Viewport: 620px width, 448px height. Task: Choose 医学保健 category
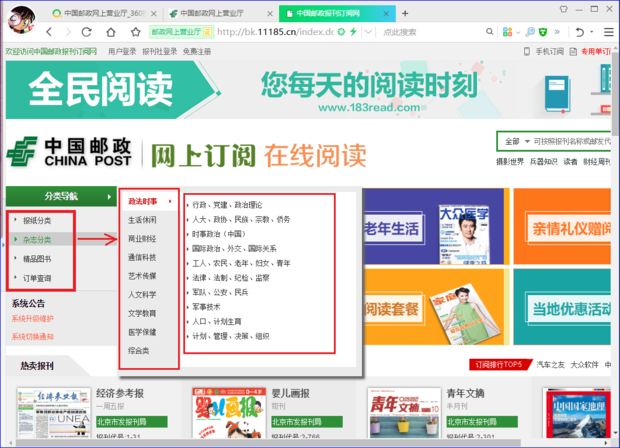pos(142,332)
